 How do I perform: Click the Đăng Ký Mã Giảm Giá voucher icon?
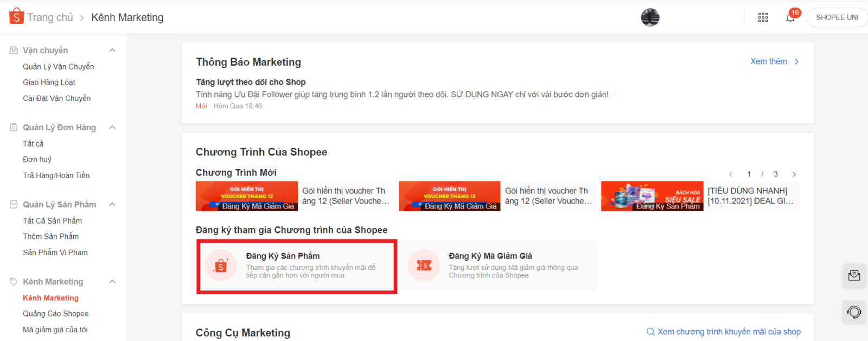pyautogui.click(x=424, y=266)
